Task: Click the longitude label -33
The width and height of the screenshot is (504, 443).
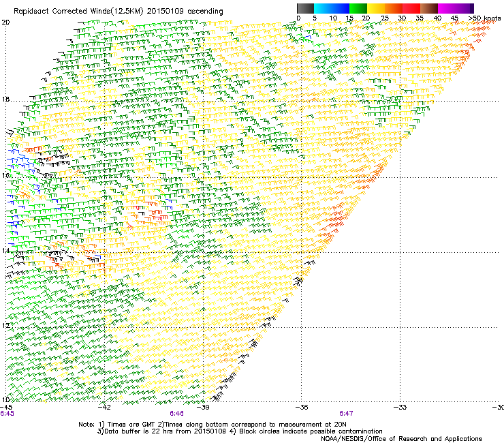Action: [400, 408]
